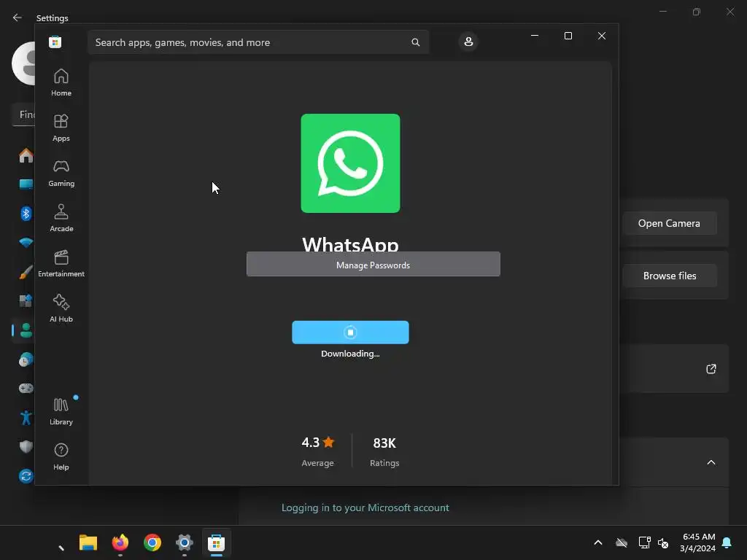This screenshot has height=560, width=747.
Task: Open Accessibility icon in Settings sidebar
Action: click(26, 418)
